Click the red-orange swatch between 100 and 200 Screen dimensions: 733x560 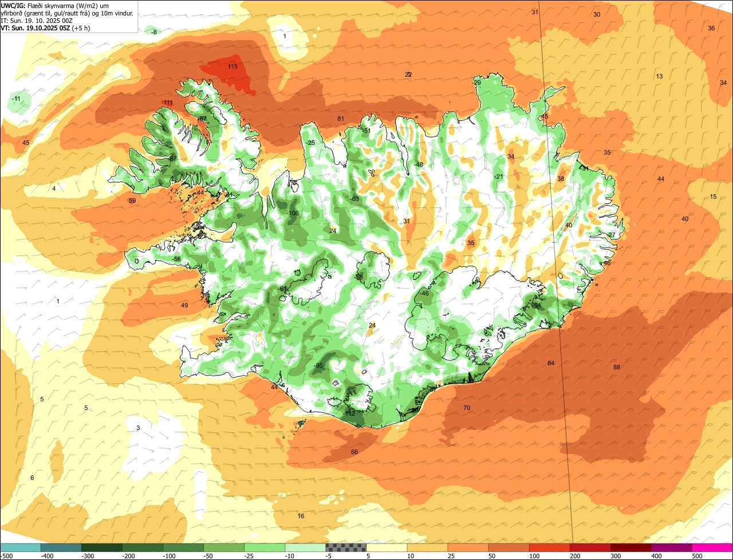[x=549, y=547]
